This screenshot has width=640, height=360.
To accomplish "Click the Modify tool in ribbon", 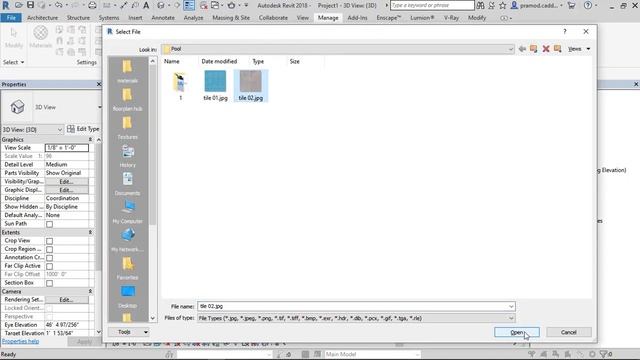I will click(14, 38).
